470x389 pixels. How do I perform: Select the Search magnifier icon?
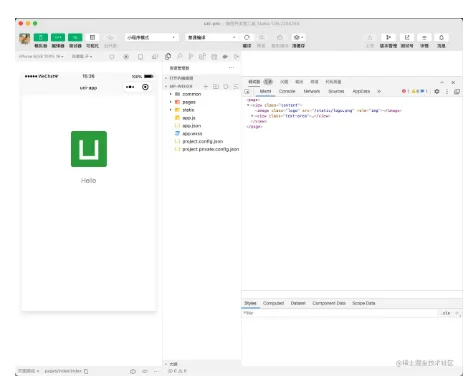(x=180, y=57)
